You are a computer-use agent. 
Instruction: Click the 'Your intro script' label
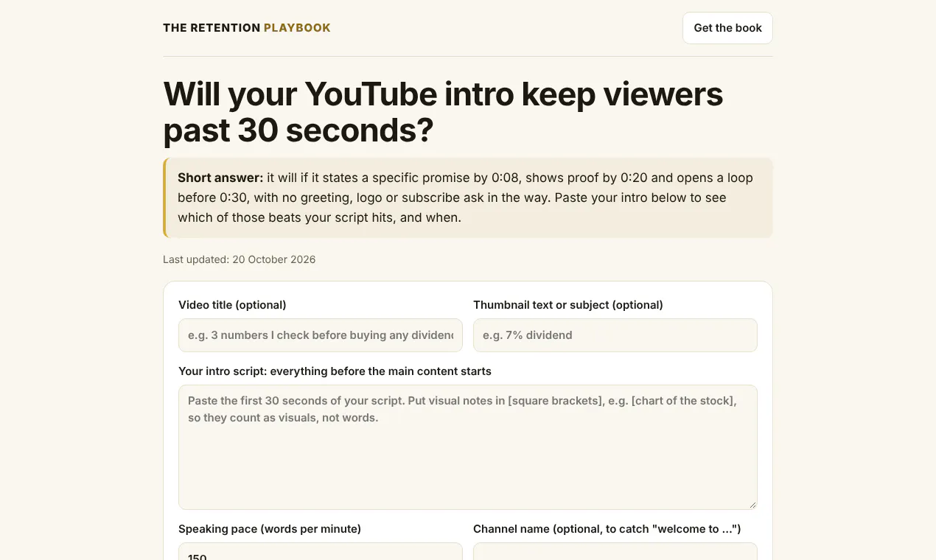335,371
